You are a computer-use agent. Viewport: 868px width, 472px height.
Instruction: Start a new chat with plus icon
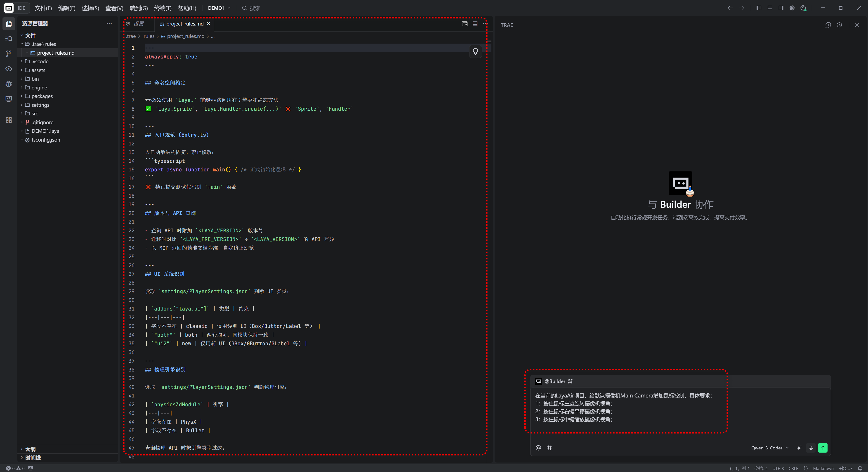(x=828, y=25)
